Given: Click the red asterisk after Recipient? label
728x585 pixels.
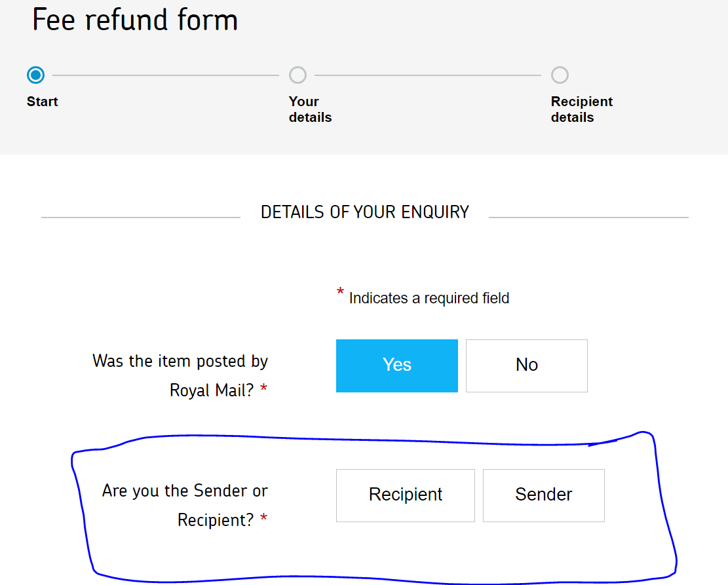Looking at the screenshot, I should [x=263, y=519].
